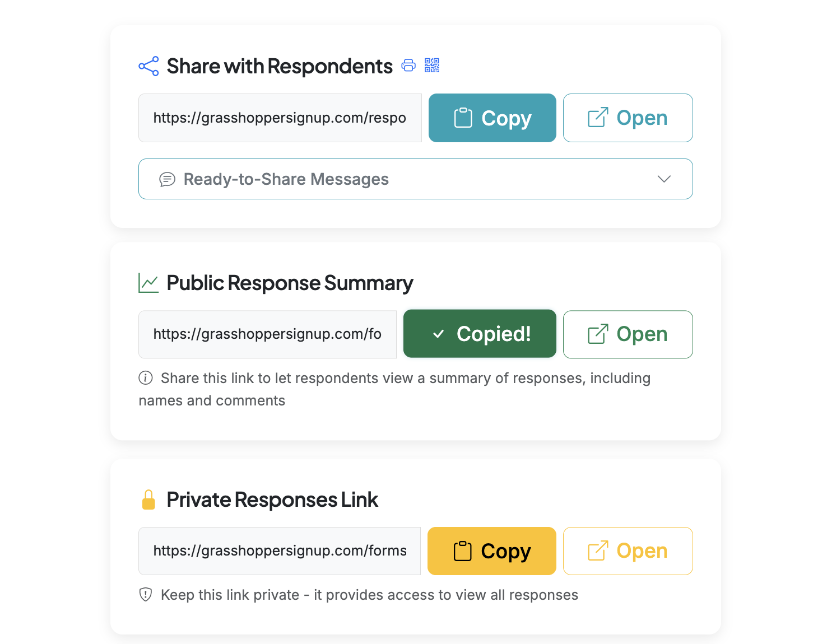Copy the Private Responses Link
The width and height of the screenshot is (827, 644).
pos(491,550)
